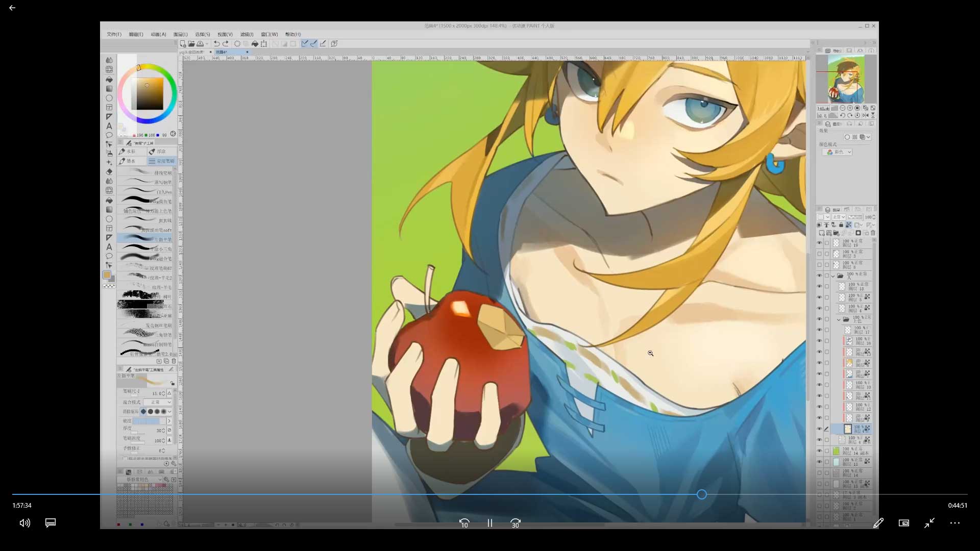The height and width of the screenshot is (551, 980).
Task: Click zoom in on navigator panel
Action: pos(850,108)
